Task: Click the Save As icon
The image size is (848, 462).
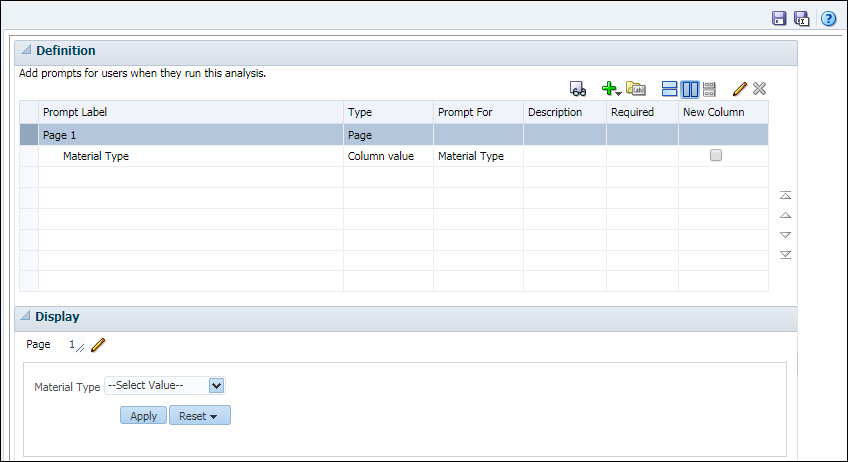Action: (801, 18)
